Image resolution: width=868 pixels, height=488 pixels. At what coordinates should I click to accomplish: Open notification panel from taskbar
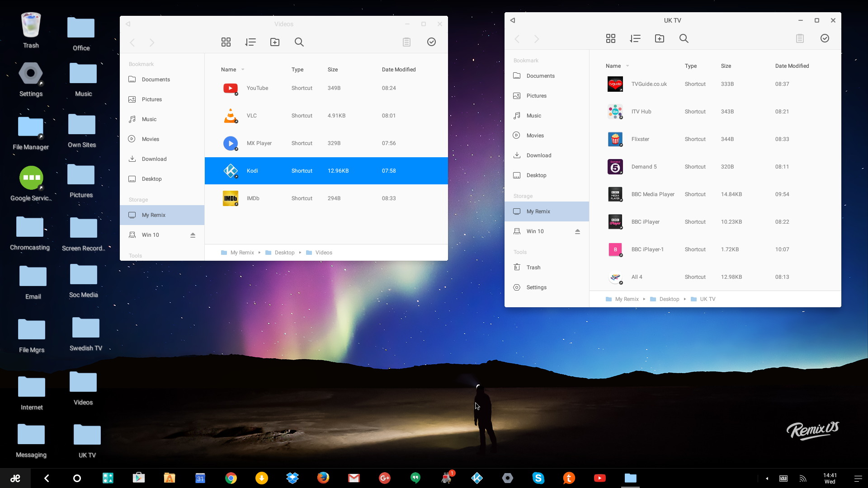[858, 479]
